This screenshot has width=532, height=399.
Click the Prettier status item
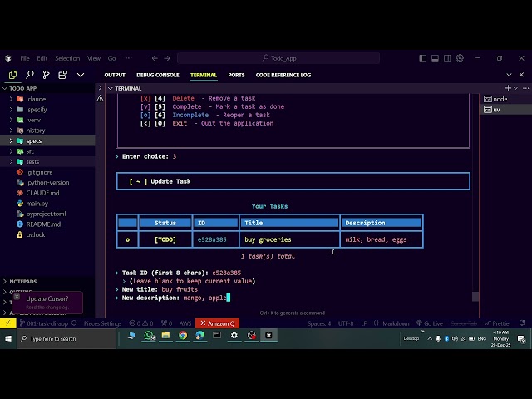click(498, 323)
